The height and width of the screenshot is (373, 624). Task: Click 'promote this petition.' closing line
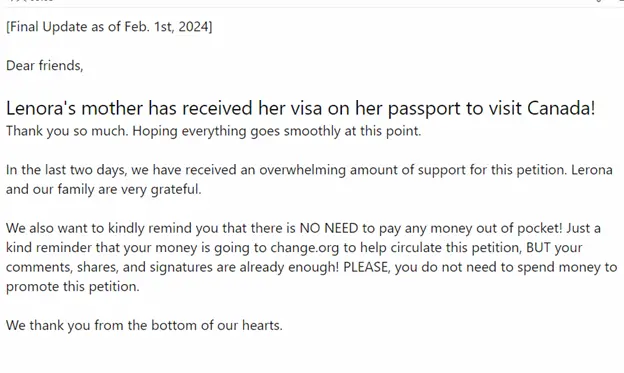(72, 287)
